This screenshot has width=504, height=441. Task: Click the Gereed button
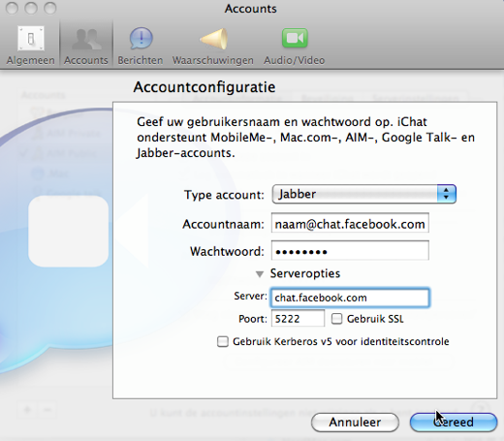[454, 423]
